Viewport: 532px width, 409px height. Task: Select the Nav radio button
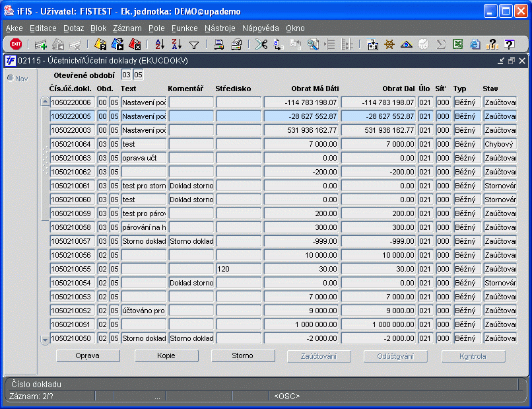[x=11, y=78]
